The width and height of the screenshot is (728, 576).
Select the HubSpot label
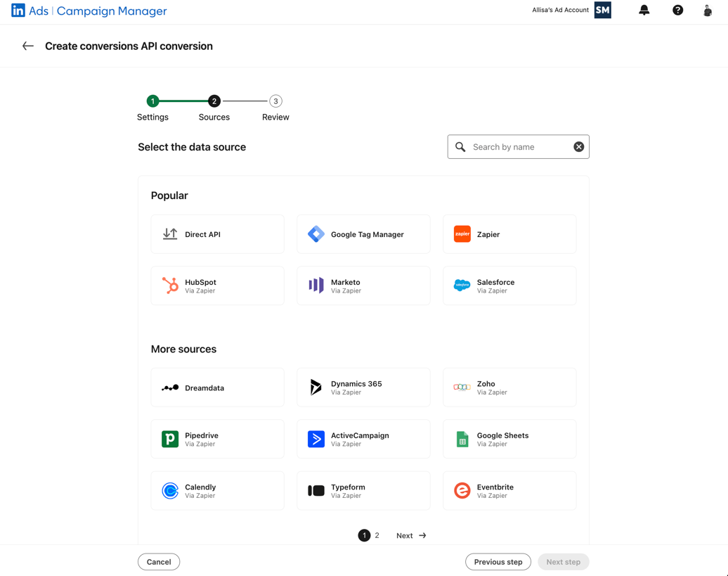tap(200, 282)
